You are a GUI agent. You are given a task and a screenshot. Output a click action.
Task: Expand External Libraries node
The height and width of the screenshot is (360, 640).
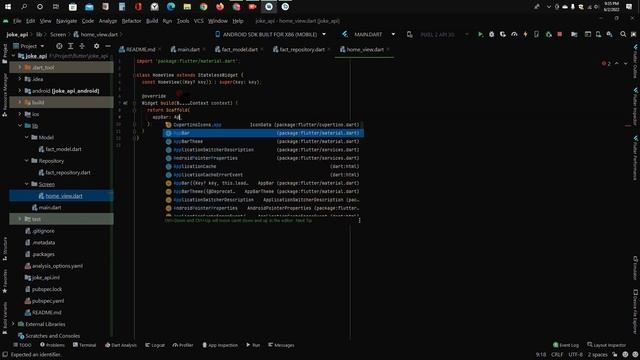[13, 324]
